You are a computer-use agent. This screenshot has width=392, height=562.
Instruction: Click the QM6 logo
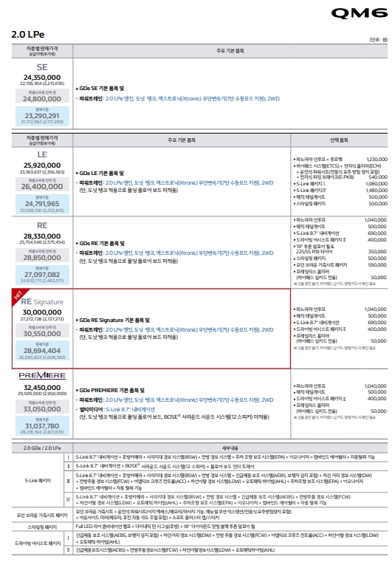click(359, 13)
